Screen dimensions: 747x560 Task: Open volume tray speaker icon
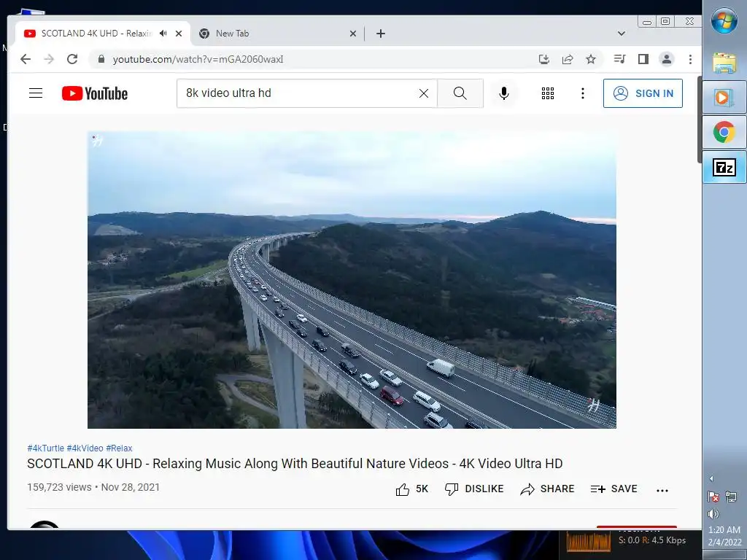coord(713,514)
